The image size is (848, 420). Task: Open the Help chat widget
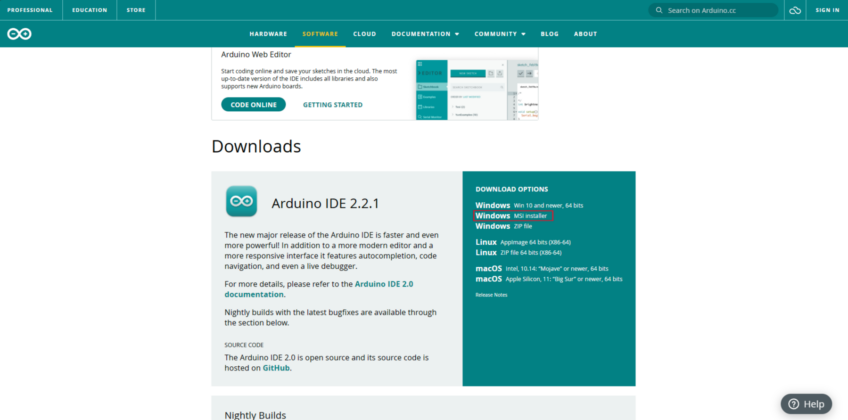click(806, 404)
